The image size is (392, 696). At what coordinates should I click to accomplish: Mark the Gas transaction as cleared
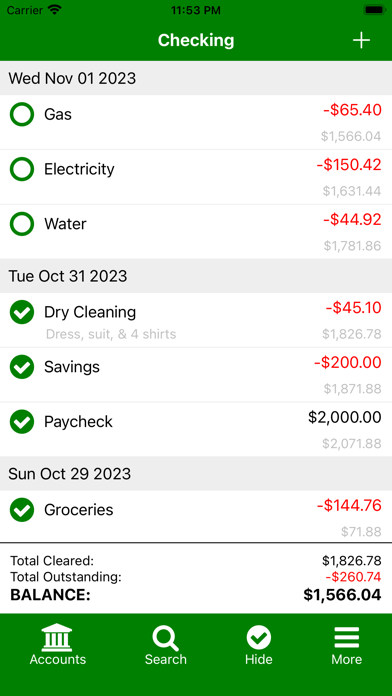click(22, 115)
